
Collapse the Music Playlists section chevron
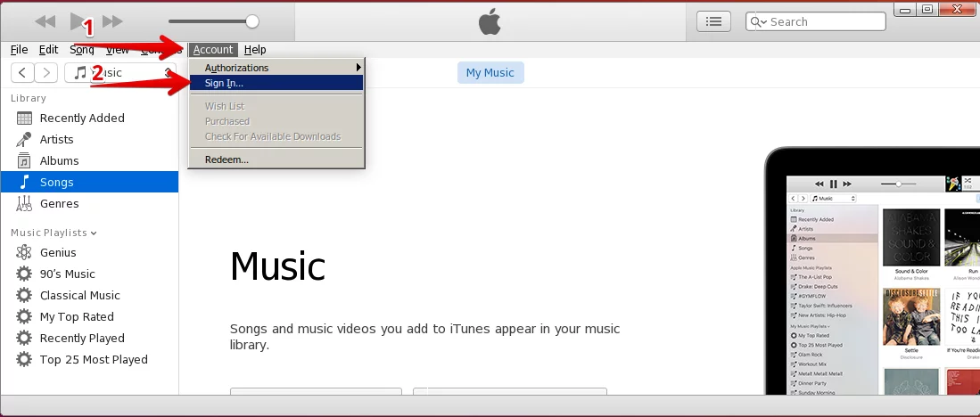94,233
